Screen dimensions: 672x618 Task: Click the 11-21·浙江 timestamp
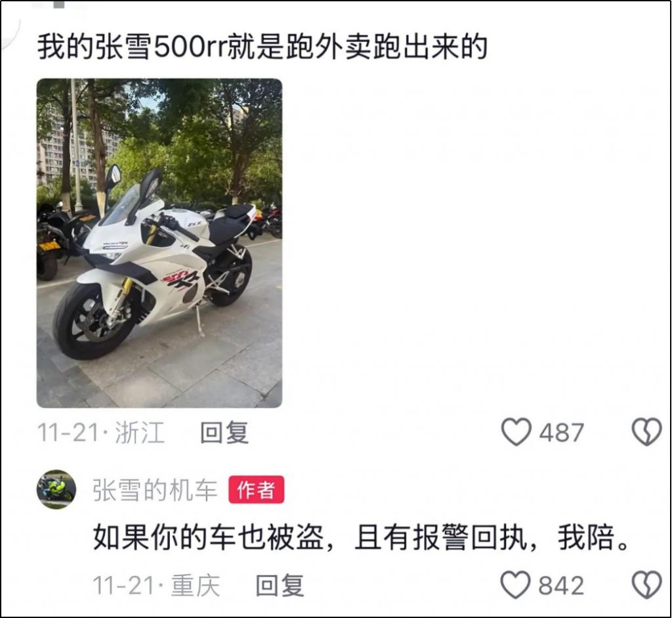[101, 432]
